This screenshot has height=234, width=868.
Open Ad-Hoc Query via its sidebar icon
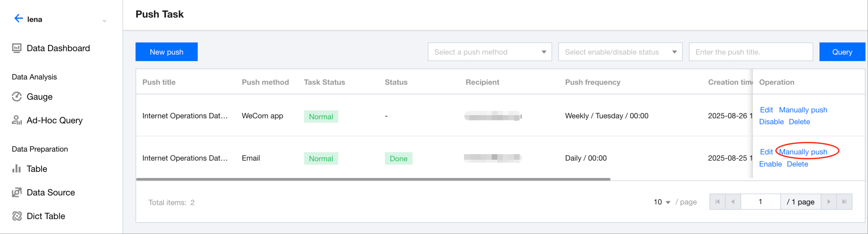16,120
